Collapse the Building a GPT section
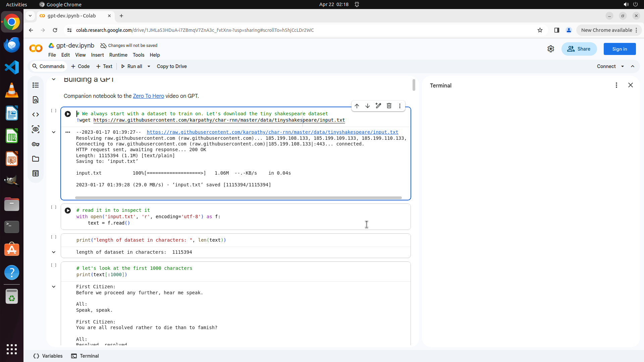 point(54,79)
